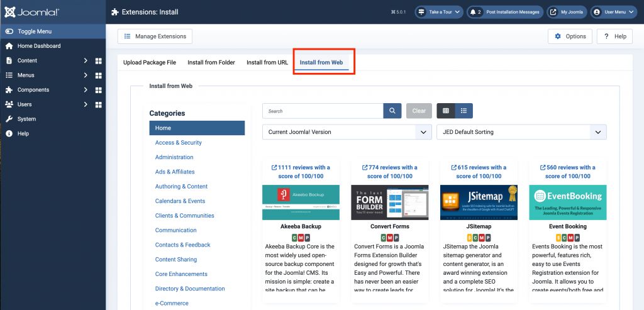The image size is (644, 310).
Task: Expand the Menus submenu chevron
Action: (86, 75)
